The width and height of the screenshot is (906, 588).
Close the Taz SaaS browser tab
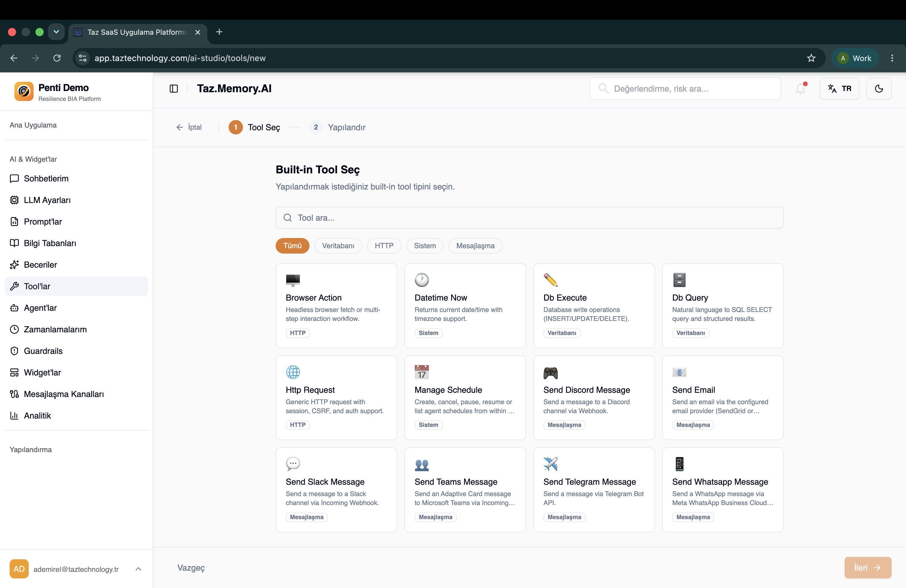[197, 32]
